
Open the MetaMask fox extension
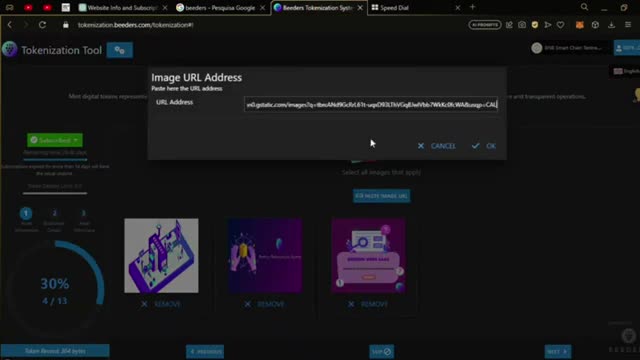(580, 25)
